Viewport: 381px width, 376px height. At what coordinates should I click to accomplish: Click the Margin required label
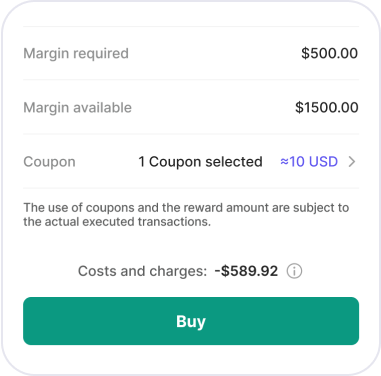point(76,53)
